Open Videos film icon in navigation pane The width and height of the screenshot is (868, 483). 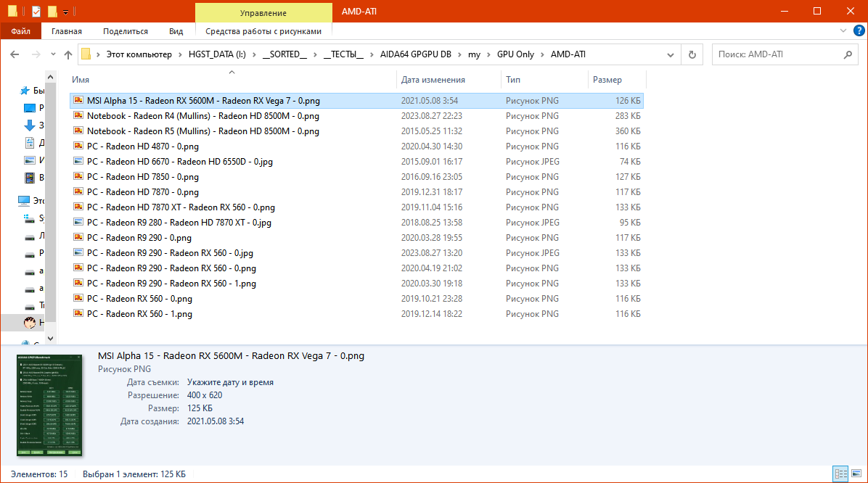click(x=30, y=178)
